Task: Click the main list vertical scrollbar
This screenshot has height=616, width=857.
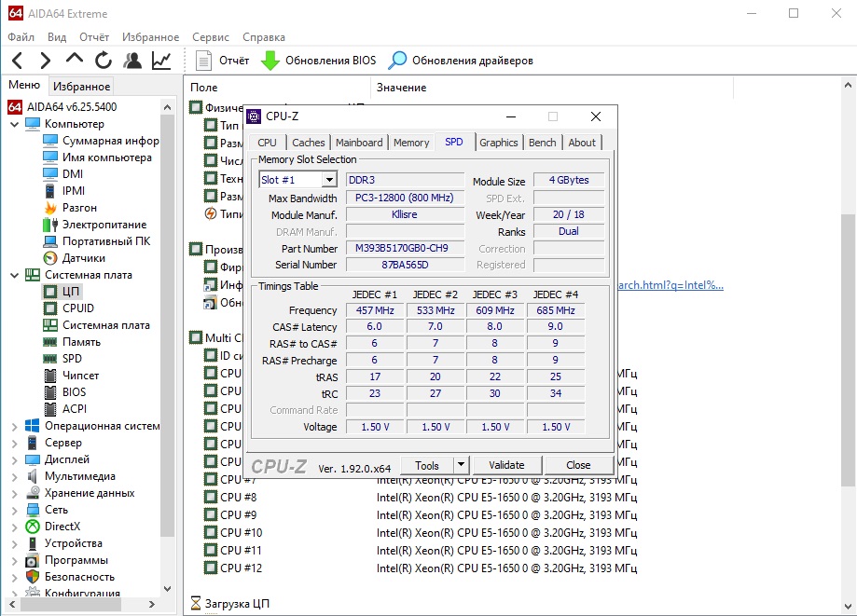Action: 848,349
